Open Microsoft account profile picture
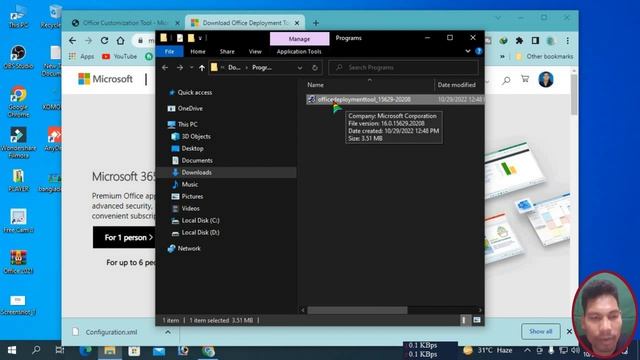The width and height of the screenshot is (640, 360). [x=546, y=79]
